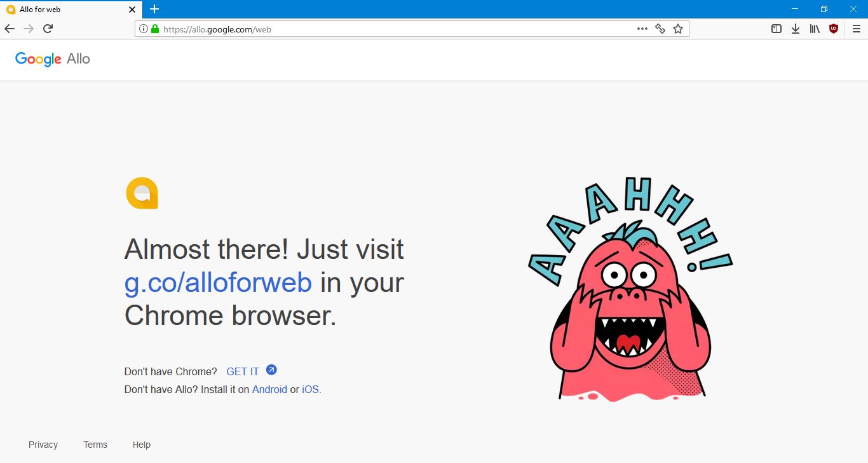Open the Downloads panel
Screen dimensions: 868x463
point(795,28)
